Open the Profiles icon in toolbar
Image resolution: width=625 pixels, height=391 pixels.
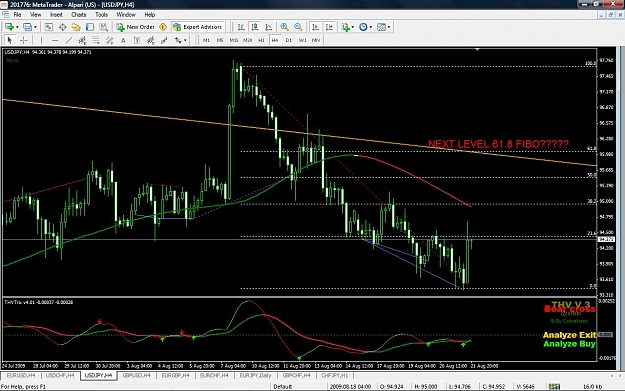tap(27, 27)
